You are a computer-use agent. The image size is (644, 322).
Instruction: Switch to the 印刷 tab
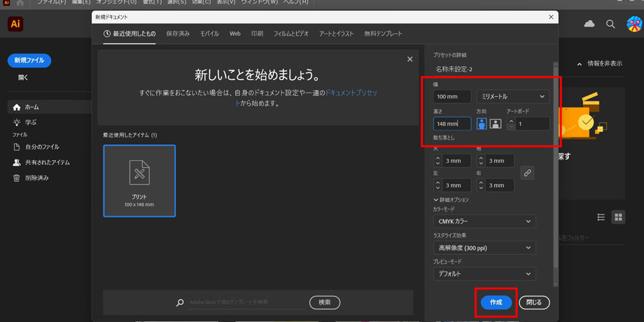(257, 34)
